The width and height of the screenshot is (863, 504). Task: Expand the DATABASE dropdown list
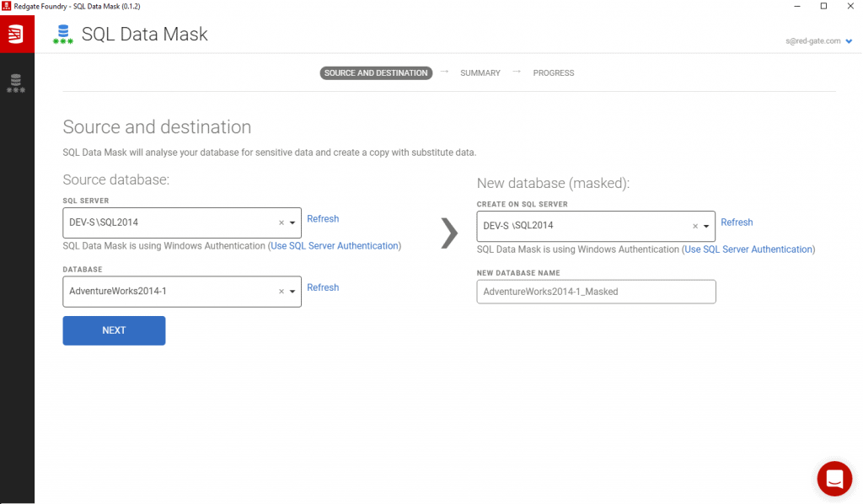(x=292, y=292)
